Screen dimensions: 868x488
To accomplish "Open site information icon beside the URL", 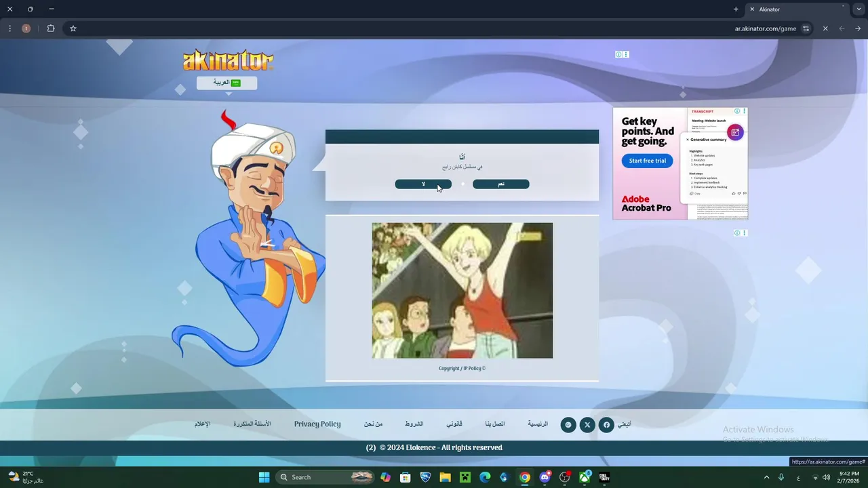I will point(806,28).
